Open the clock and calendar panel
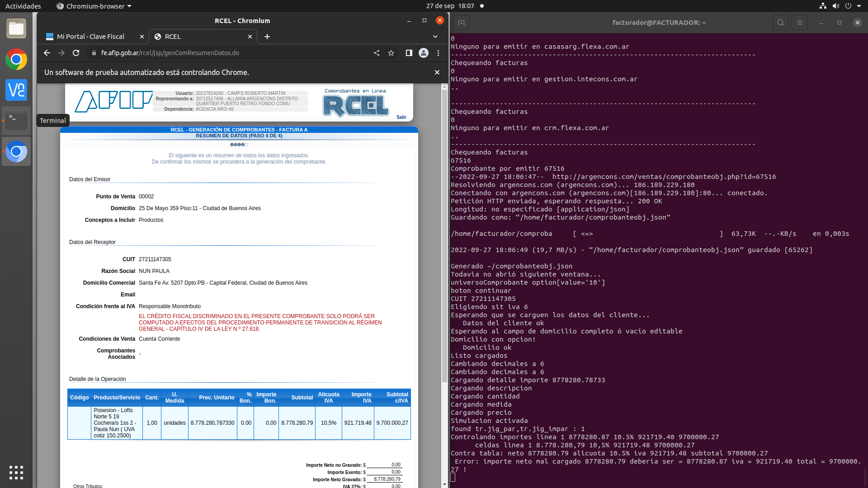 pos(450,6)
